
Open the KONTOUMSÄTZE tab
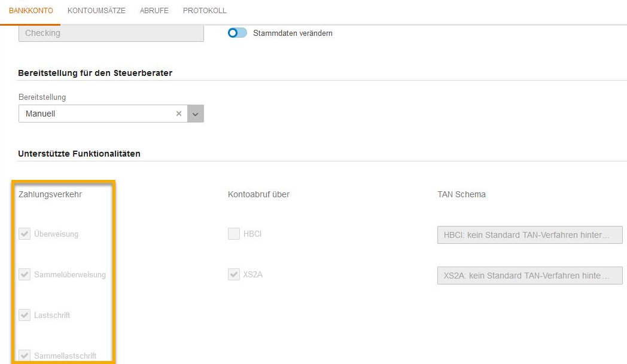(96, 11)
